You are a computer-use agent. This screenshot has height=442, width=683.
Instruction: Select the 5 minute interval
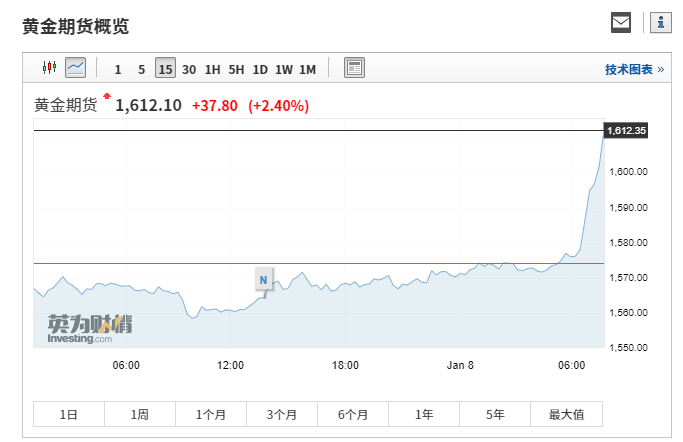tap(141, 69)
